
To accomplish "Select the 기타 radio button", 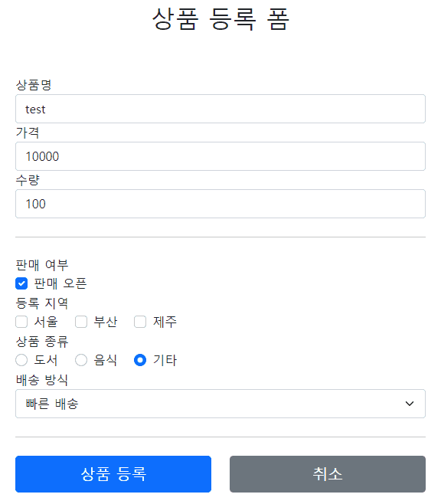I will click(140, 360).
